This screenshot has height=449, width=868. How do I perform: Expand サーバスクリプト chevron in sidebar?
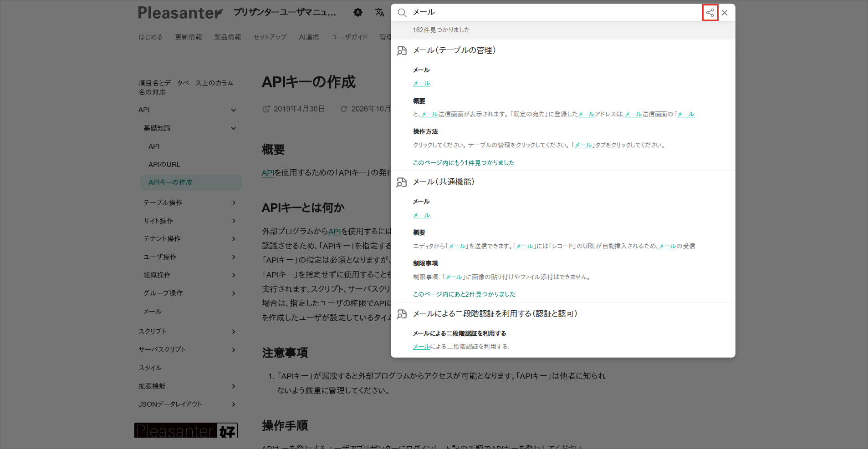coord(234,350)
